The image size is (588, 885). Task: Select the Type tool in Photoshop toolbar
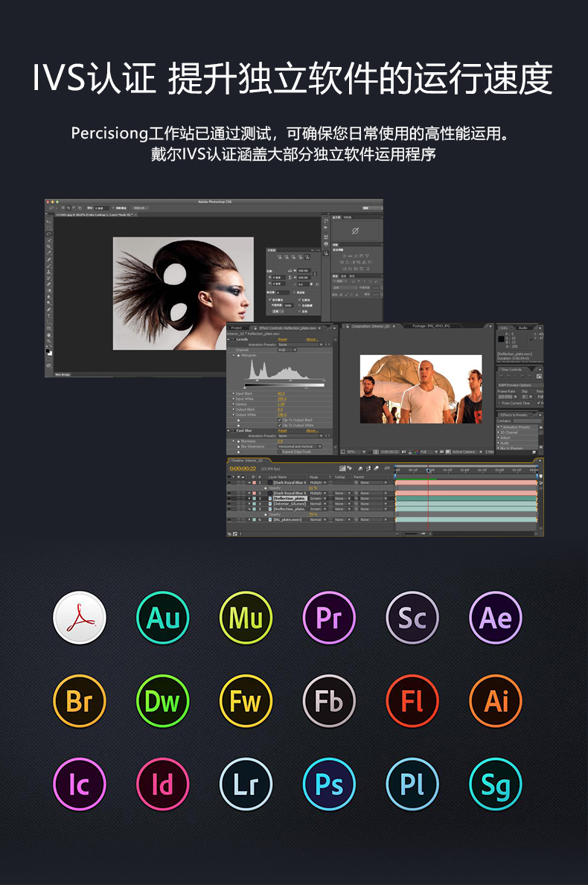pyautogui.click(x=48, y=316)
